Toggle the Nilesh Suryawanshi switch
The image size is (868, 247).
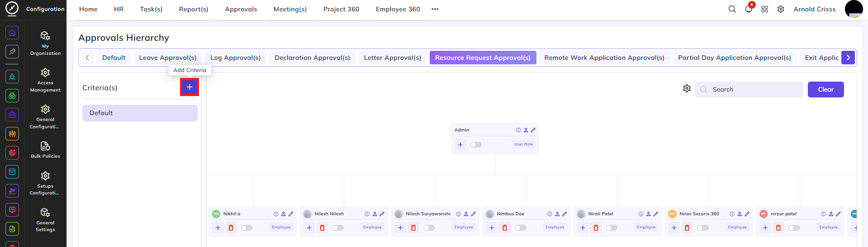tap(429, 228)
